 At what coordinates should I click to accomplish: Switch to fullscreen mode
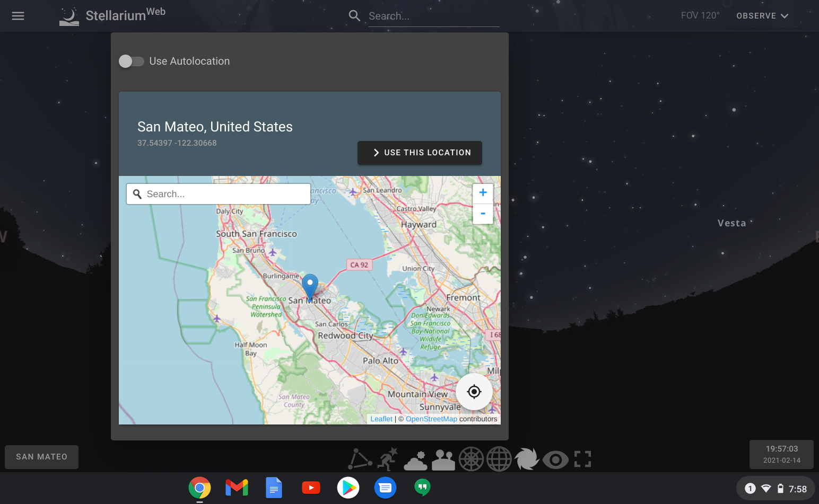coord(583,459)
